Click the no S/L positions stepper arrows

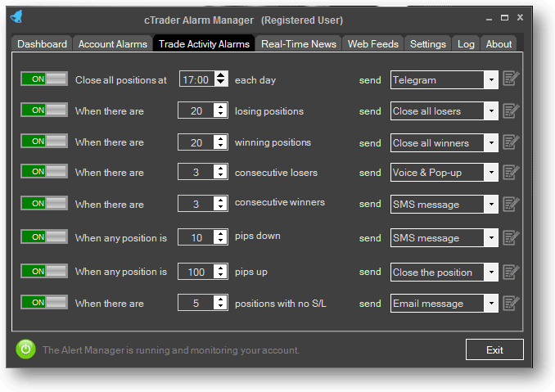tap(220, 303)
